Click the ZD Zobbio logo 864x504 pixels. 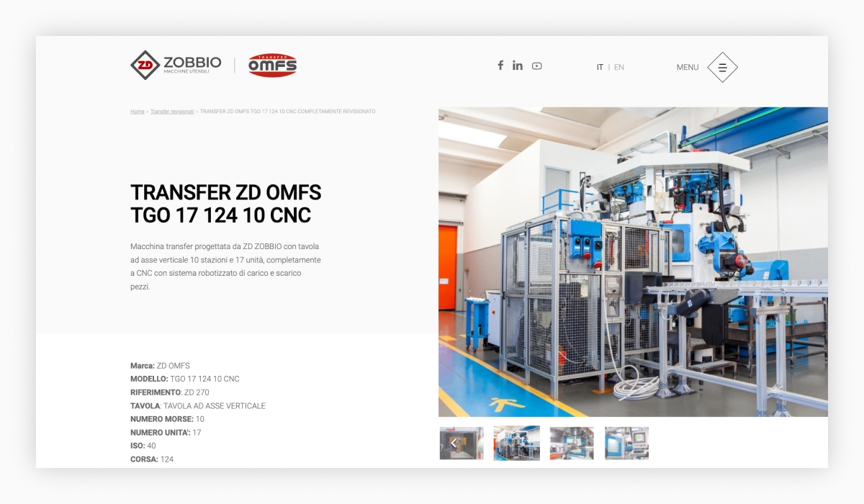176,65
